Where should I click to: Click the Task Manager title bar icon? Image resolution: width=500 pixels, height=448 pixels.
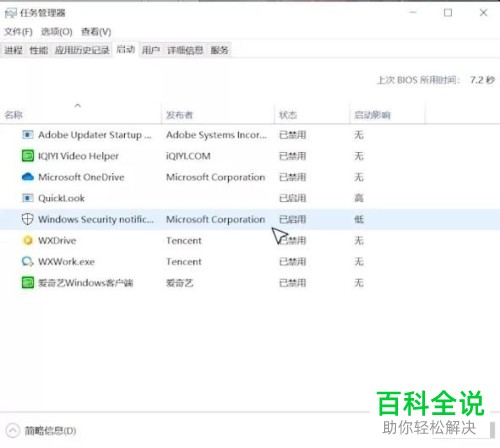tap(10, 13)
